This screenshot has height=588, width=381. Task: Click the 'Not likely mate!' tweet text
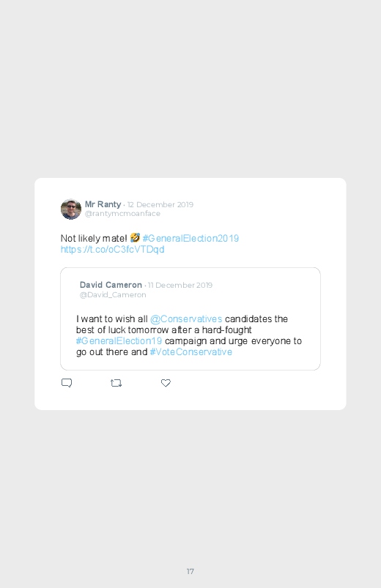click(94, 238)
